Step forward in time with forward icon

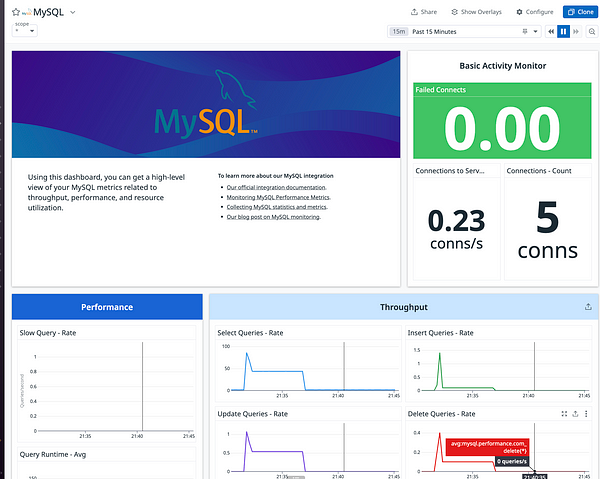(x=577, y=32)
